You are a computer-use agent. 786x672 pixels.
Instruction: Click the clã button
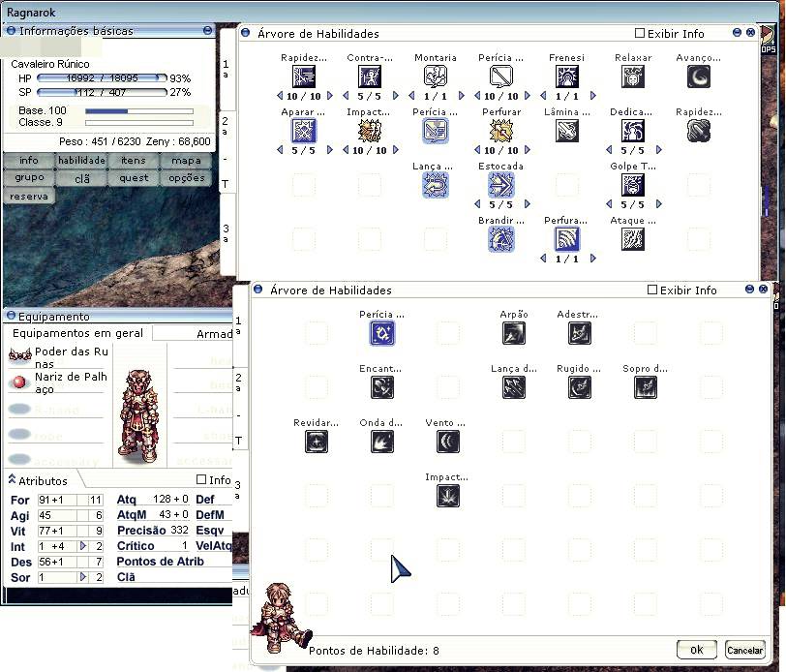pyautogui.click(x=81, y=178)
